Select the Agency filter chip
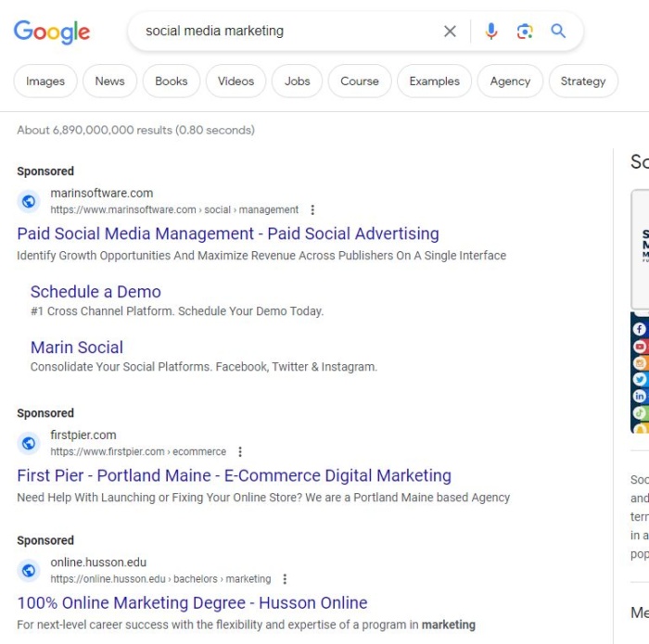The width and height of the screenshot is (649, 644). click(x=510, y=81)
